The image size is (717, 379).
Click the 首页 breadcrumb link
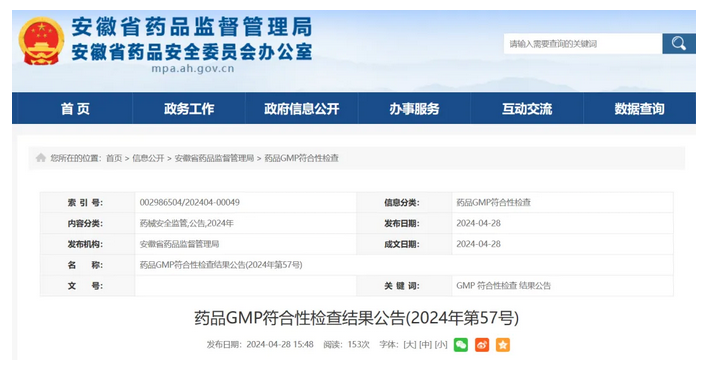[114, 158]
